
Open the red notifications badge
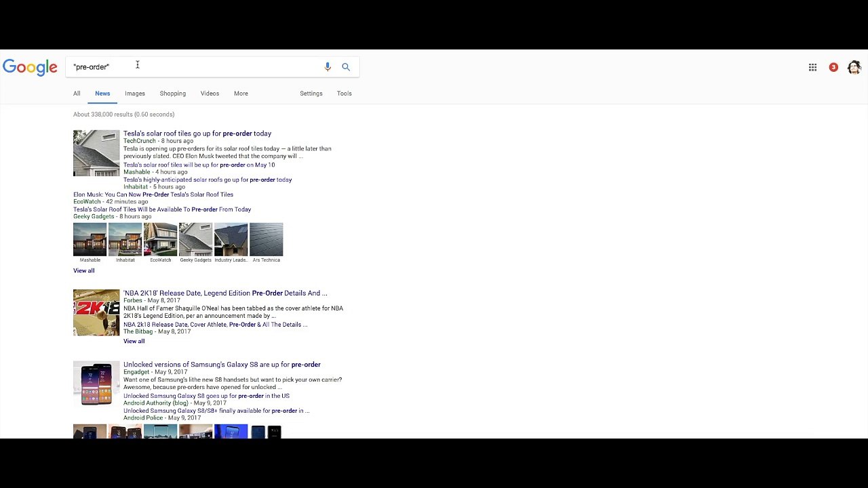(833, 67)
